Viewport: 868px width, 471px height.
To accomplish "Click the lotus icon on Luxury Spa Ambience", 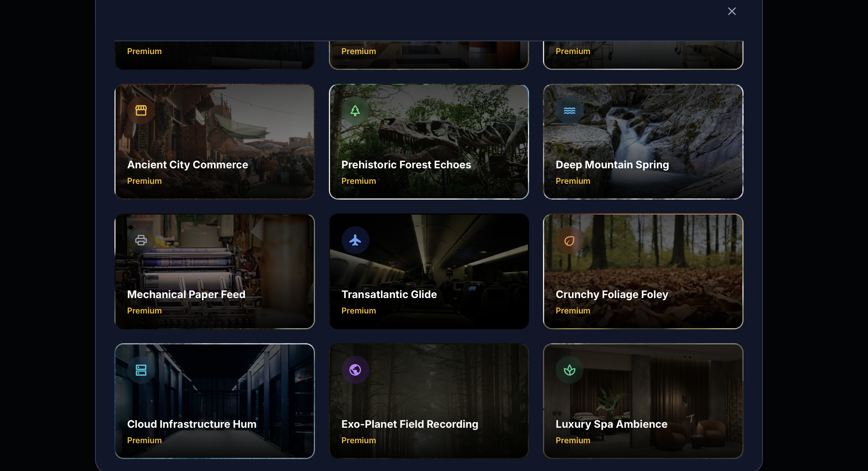I will [x=570, y=370].
